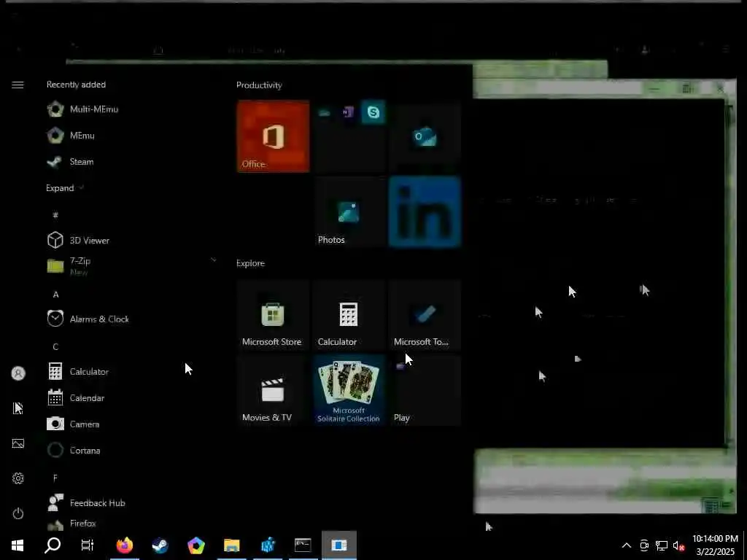Open the Camera app
Screen dimensions: 747x560
(131, 424)
